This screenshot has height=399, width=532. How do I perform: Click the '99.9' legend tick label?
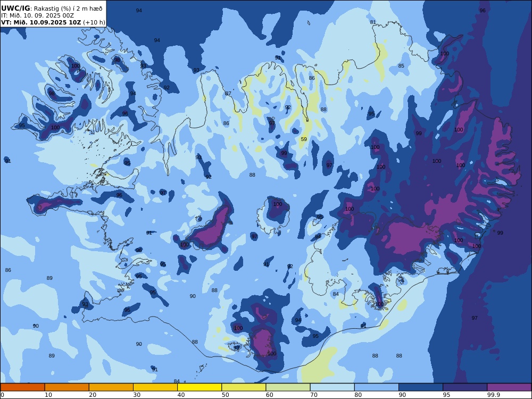[x=493, y=395]
